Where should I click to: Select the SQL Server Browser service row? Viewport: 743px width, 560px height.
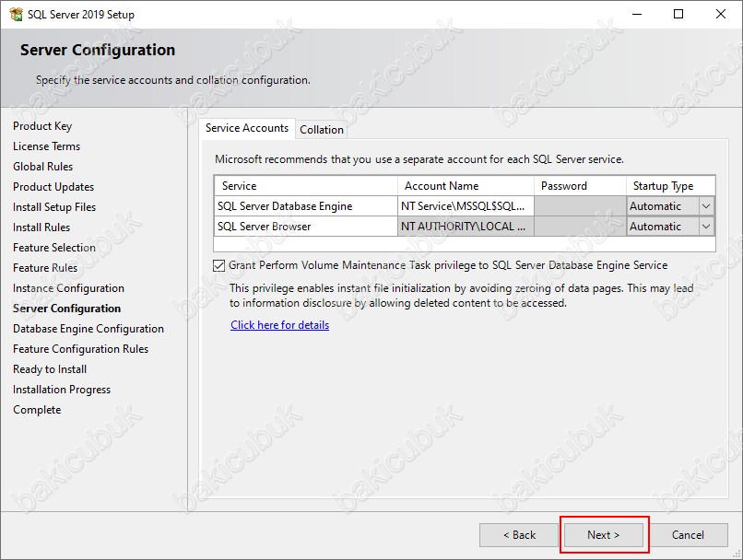(x=305, y=227)
